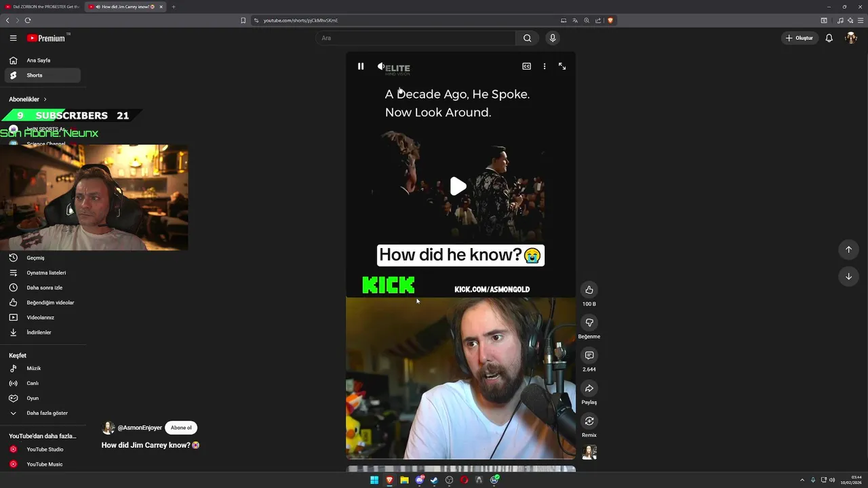This screenshot has height=488, width=868.
Task: Click the search magnifier button
Action: click(x=527, y=38)
